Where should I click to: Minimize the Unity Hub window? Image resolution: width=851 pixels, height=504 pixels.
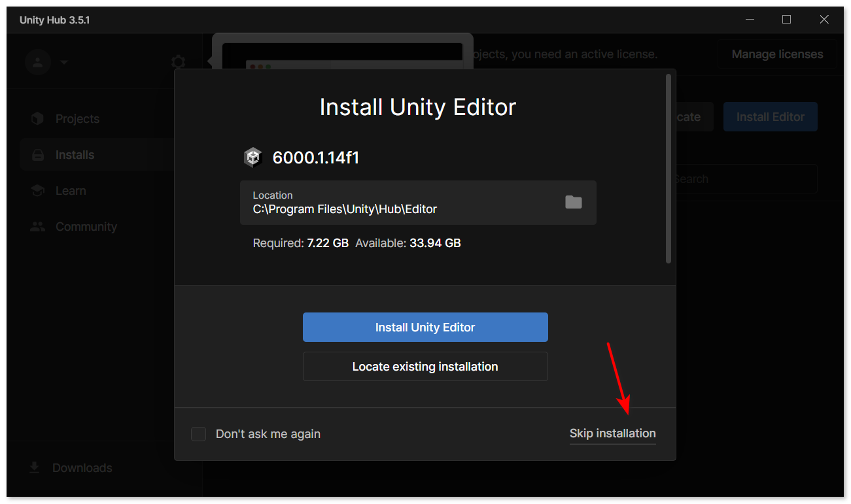(749, 20)
